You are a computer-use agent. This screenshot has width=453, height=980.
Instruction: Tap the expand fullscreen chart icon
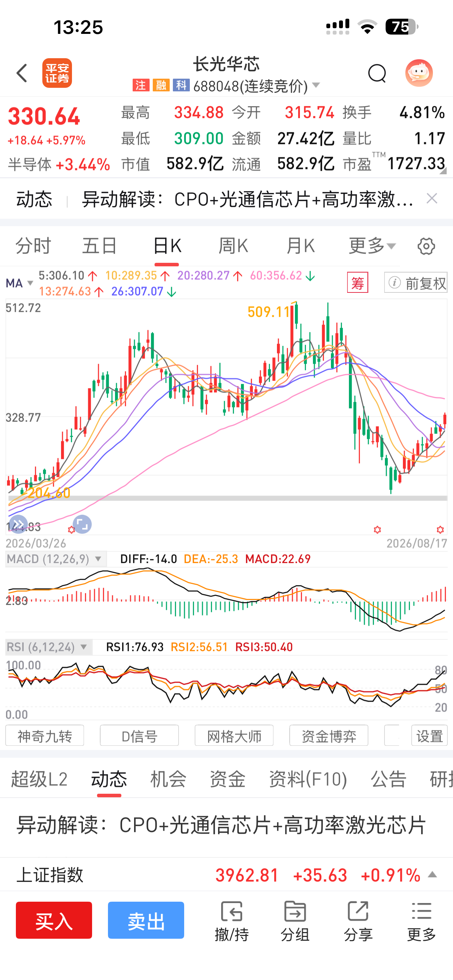[x=82, y=524]
